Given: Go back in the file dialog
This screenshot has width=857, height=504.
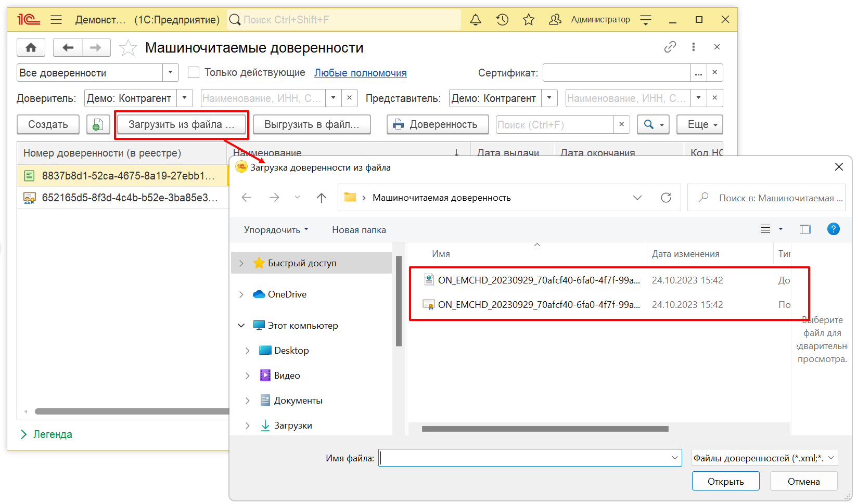Looking at the screenshot, I should click(x=247, y=198).
